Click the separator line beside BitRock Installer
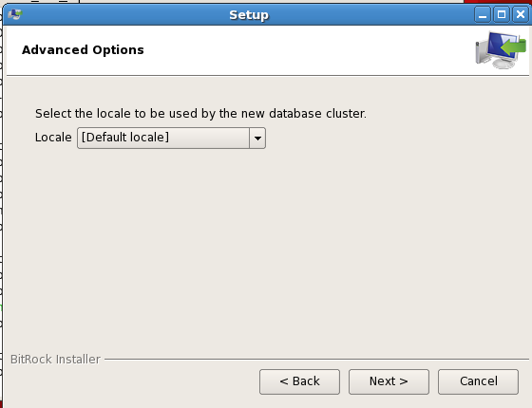Screen dimensions: 532x408 [x=316, y=359]
